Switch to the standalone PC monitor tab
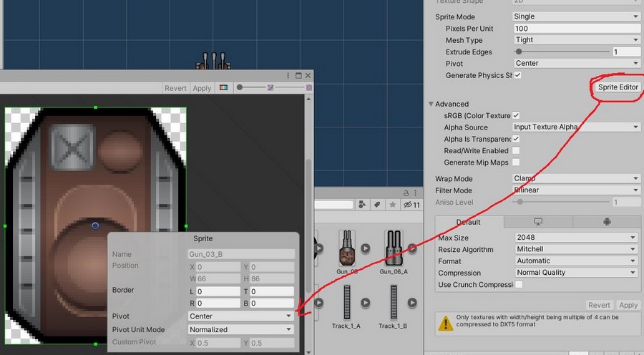This screenshot has width=644, height=355. (538, 222)
